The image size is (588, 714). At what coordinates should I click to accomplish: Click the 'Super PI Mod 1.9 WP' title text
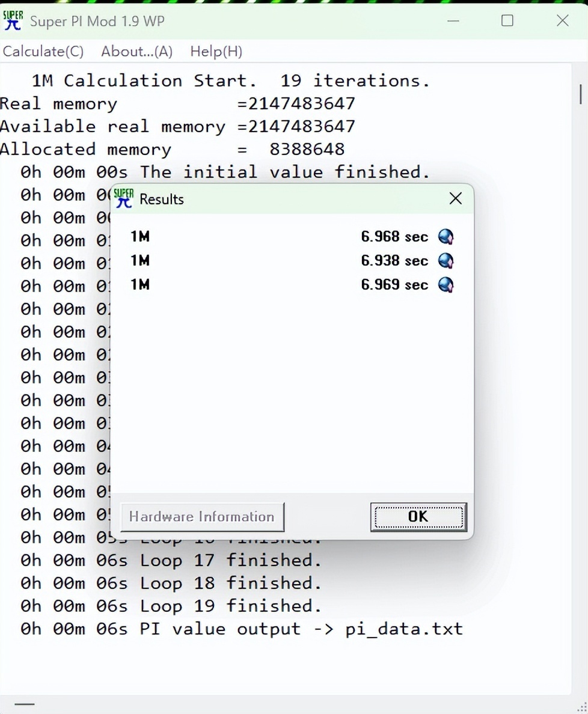coord(97,22)
